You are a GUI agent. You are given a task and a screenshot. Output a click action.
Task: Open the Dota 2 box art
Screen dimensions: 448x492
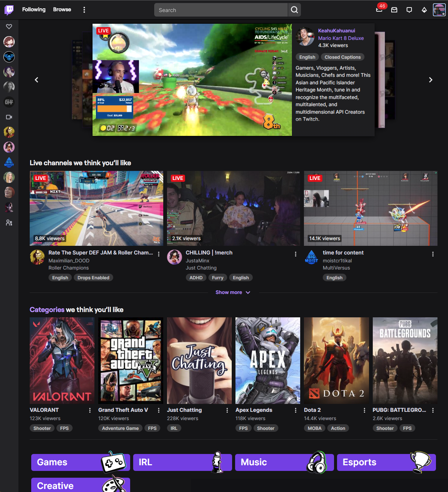coord(336,361)
